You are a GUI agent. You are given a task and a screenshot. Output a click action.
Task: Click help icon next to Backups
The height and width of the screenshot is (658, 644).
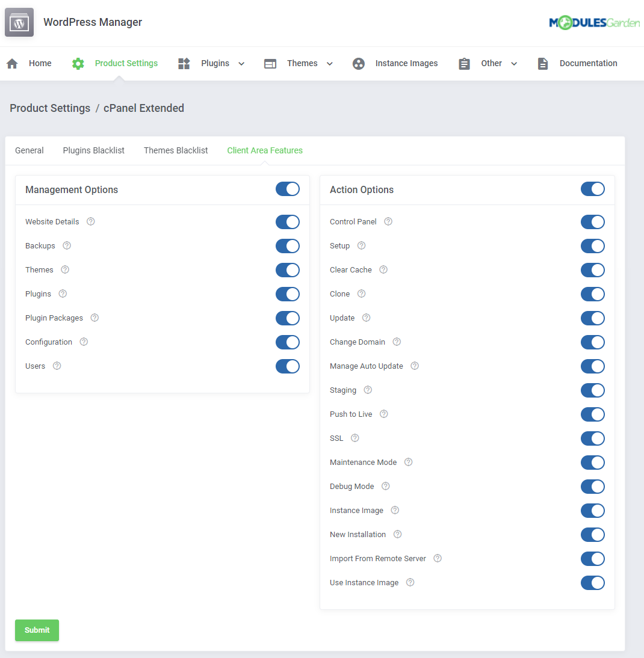(x=67, y=245)
